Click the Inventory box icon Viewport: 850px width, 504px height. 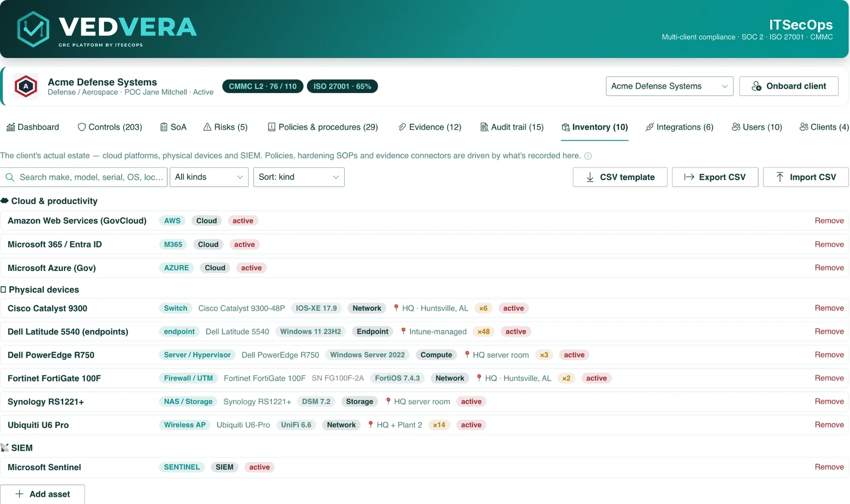565,127
